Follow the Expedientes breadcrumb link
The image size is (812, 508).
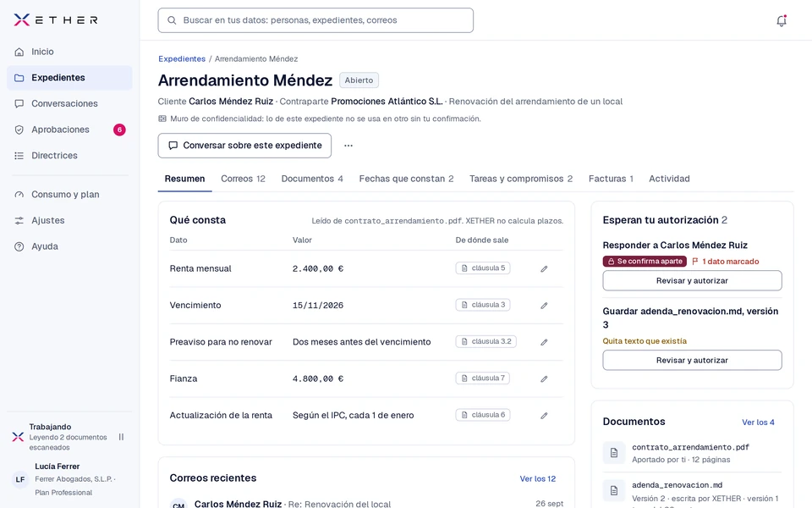(182, 58)
